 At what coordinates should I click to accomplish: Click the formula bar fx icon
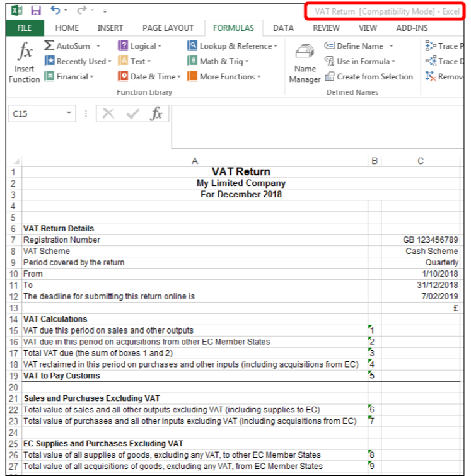click(x=156, y=114)
